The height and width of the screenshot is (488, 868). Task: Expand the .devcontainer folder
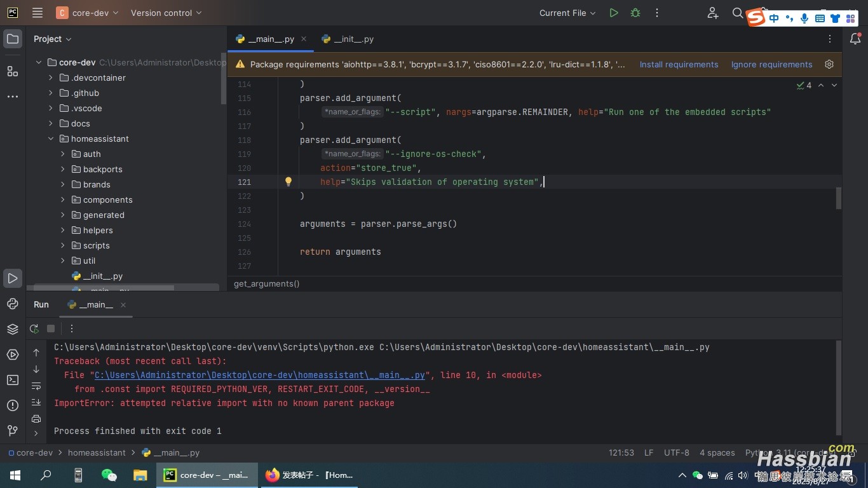[51, 78]
